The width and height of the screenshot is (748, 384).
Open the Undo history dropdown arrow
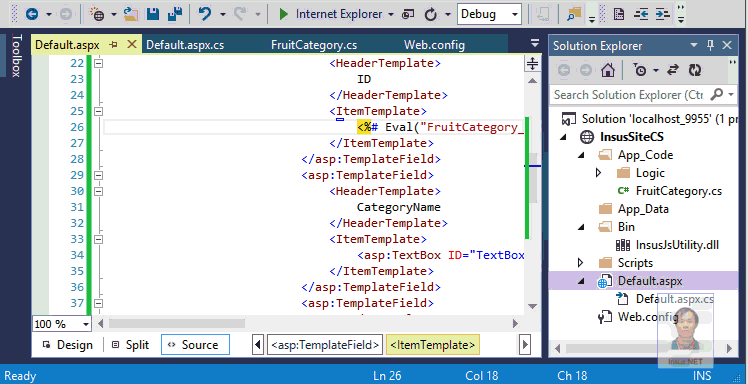[x=223, y=14]
